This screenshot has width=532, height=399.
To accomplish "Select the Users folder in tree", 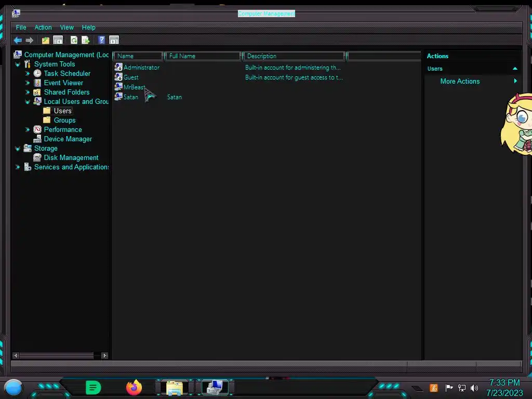I will click(63, 111).
